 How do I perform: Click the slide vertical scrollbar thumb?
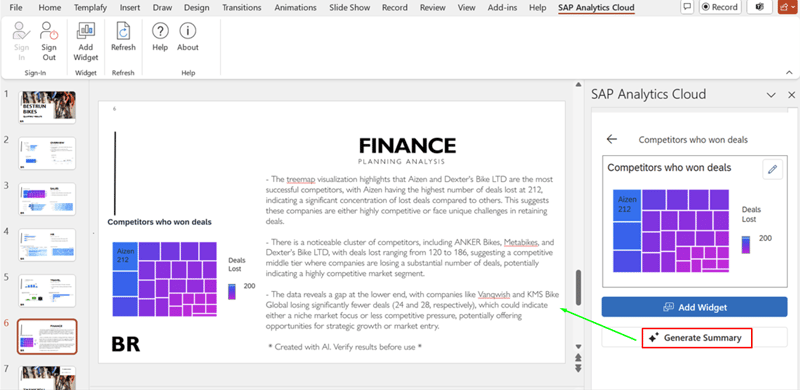(578, 288)
